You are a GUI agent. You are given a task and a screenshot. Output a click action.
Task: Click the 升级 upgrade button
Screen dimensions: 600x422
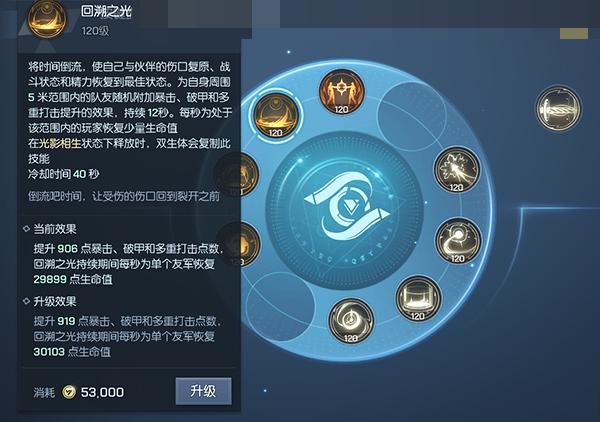click(203, 391)
